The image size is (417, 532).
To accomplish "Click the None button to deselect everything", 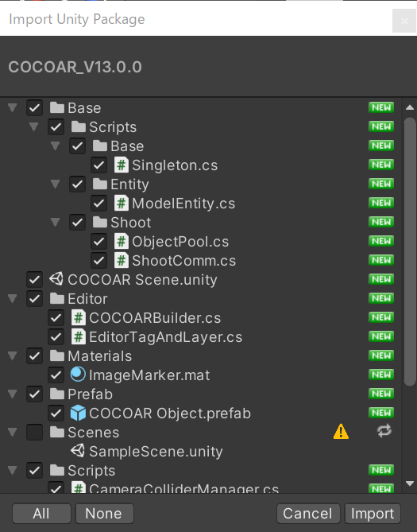I will point(104,514).
